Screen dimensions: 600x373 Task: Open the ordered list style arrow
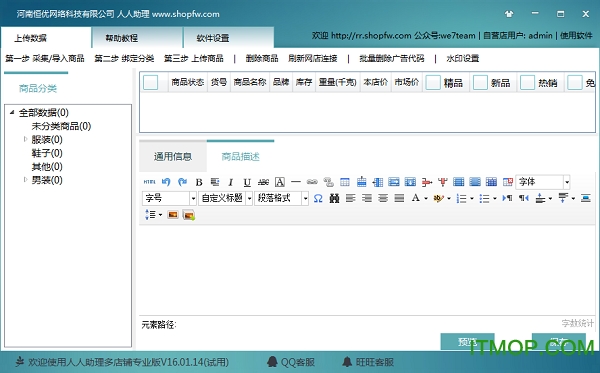(471, 199)
